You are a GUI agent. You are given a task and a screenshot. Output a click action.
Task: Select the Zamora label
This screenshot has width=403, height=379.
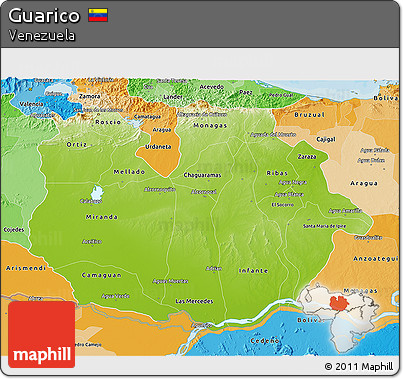click(90, 96)
